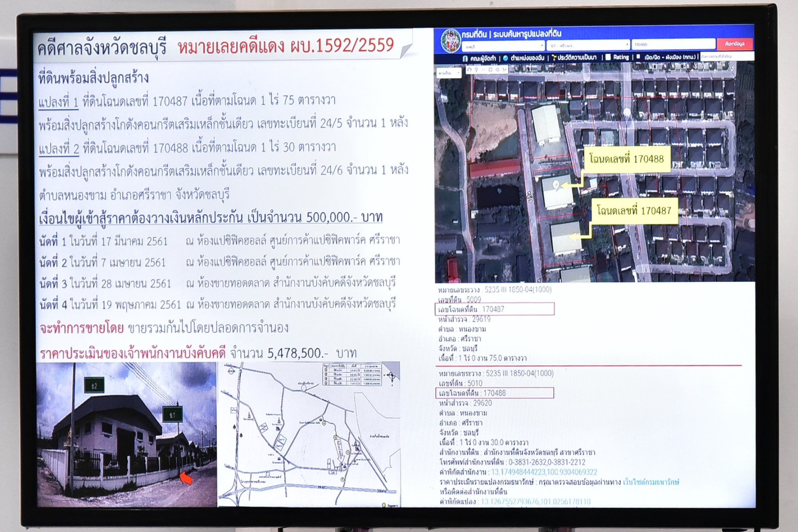The image size is (798, 532).
Task: Click the hand-drawn location map thumbnail
Action: tap(309, 434)
